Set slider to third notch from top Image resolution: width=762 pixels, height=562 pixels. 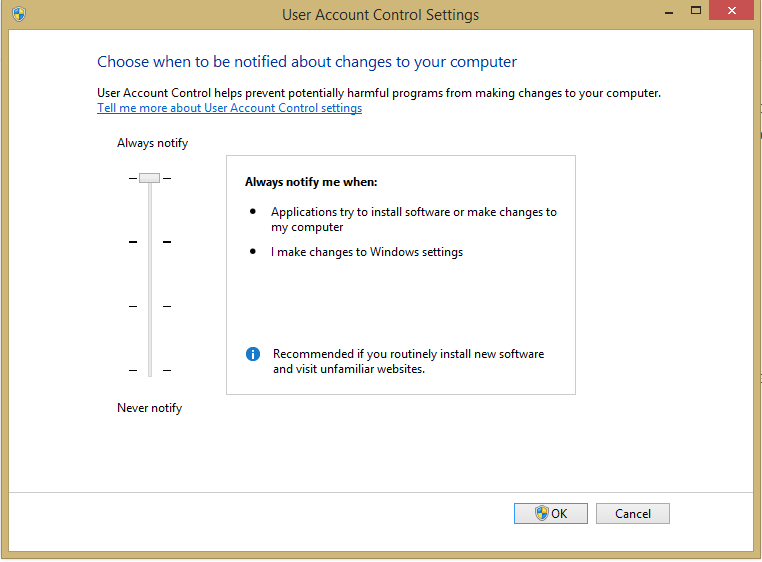click(150, 306)
